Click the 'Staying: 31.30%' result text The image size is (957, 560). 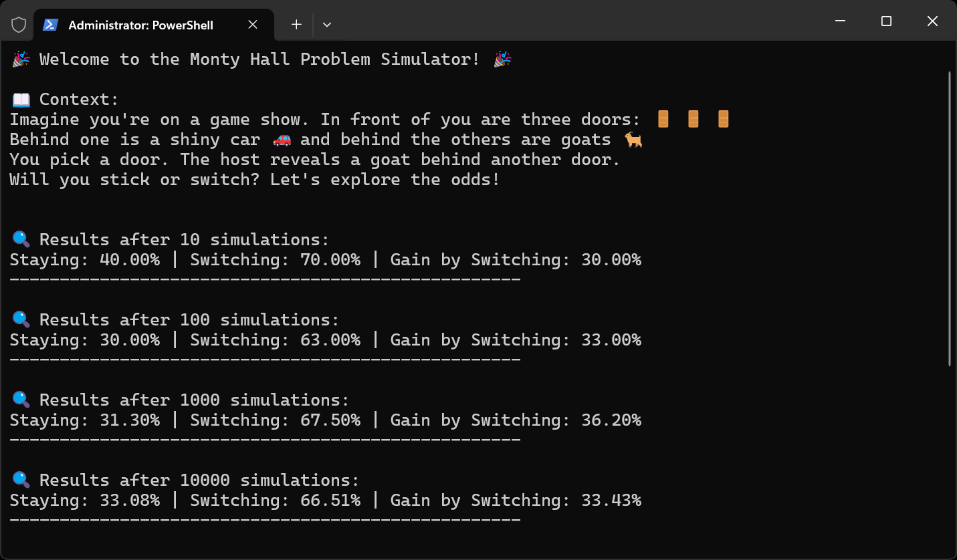[x=85, y=420]
